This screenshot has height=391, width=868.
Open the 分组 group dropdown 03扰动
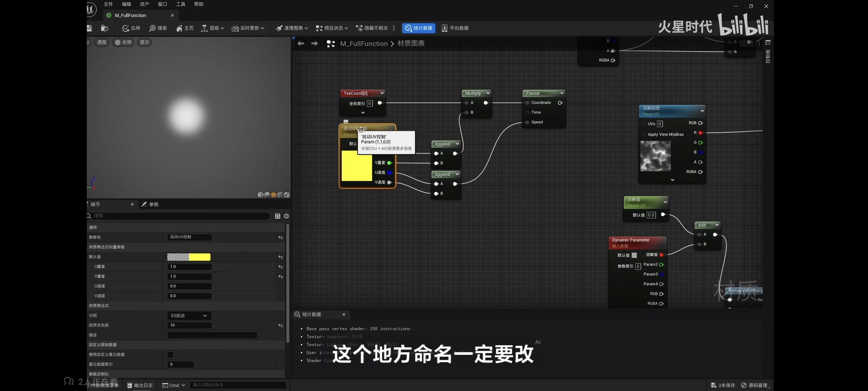pos(189,316)
